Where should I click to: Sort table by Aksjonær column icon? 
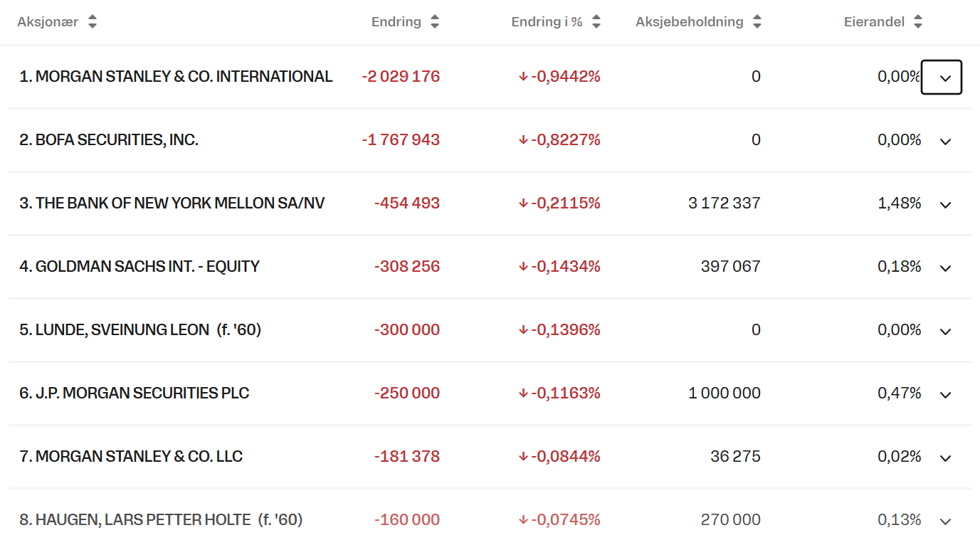93,22
